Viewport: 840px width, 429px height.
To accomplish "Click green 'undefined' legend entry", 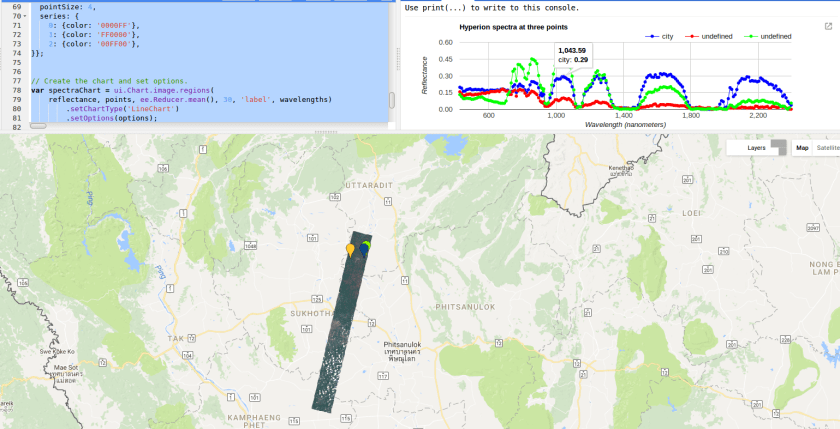I will point(775,36).
